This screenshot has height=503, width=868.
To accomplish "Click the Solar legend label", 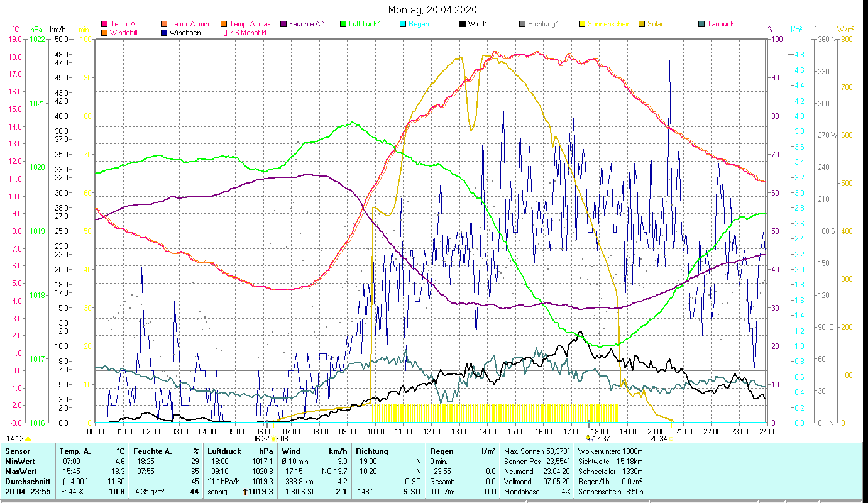I will pyautogui.click(x=656, y=24).
